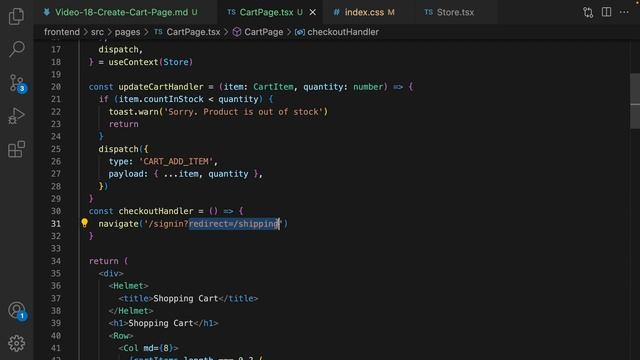Open the Extensions view
This screenshot has height=360, width=640.
(x=16, y=149)
